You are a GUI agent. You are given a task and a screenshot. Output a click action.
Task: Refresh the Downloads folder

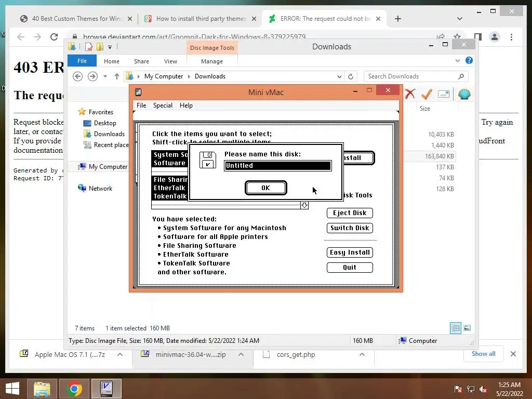tap(351, 77)
